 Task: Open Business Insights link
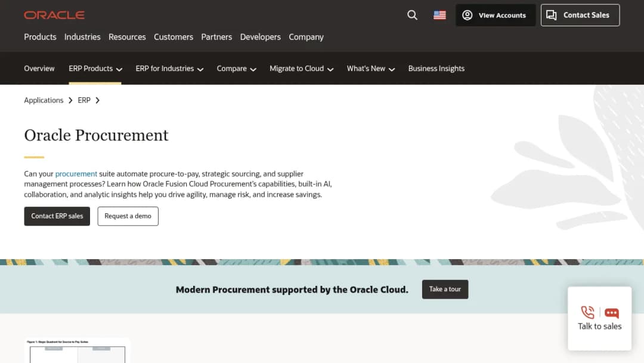pos(436,69)
